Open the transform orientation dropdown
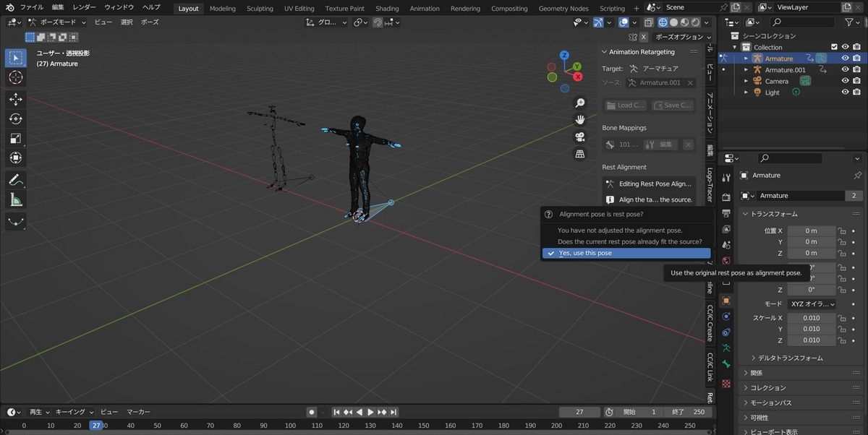The height and width of the screenshot is (435, 868). [x=327, y=22]
